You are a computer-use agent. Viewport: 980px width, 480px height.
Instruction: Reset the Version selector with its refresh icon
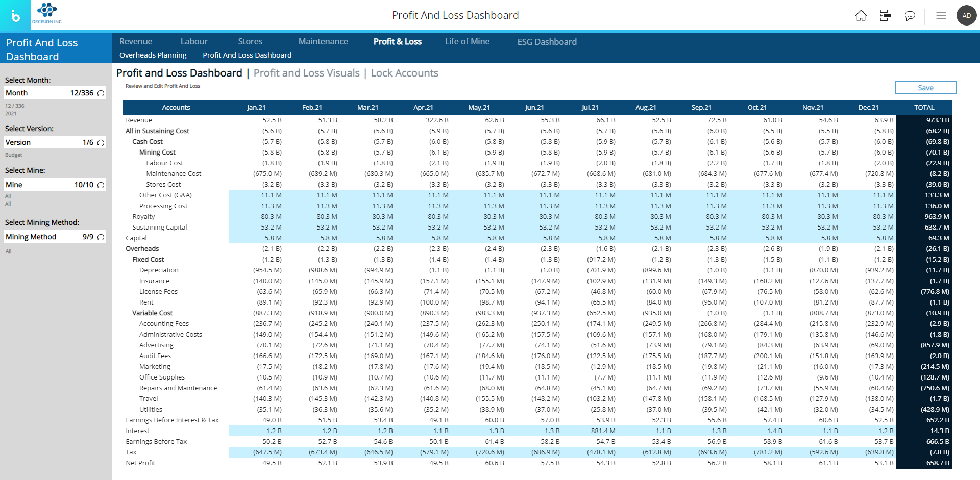click(x=101, y=143)
